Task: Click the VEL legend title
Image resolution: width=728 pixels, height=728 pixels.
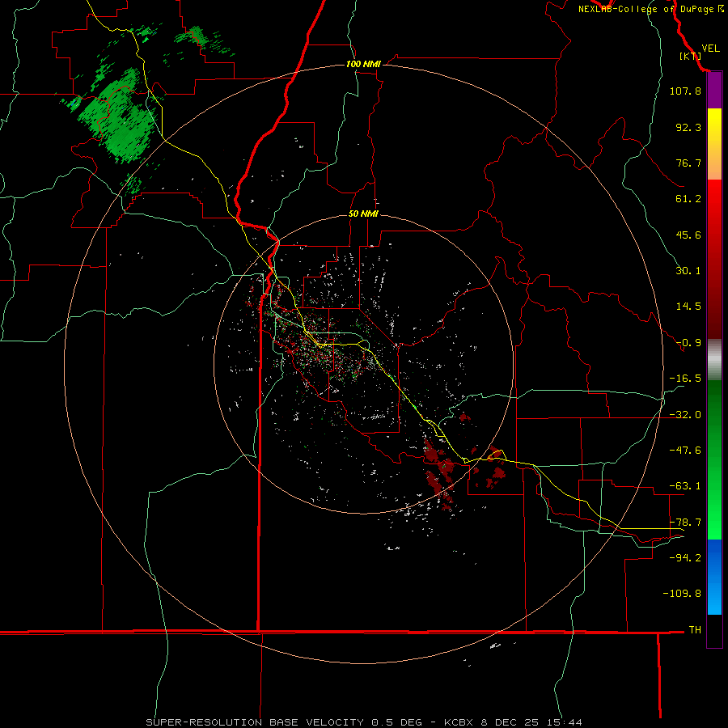Action: coord(710,49)
